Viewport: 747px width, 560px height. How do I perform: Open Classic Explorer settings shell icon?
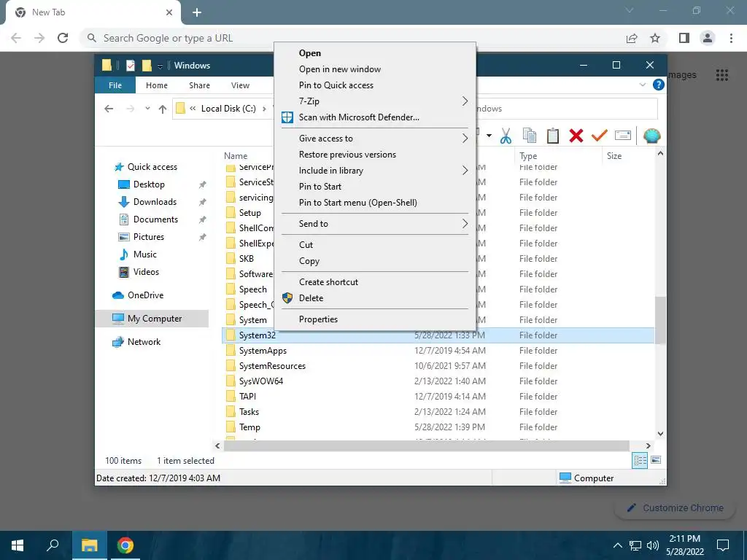(651, 136)
